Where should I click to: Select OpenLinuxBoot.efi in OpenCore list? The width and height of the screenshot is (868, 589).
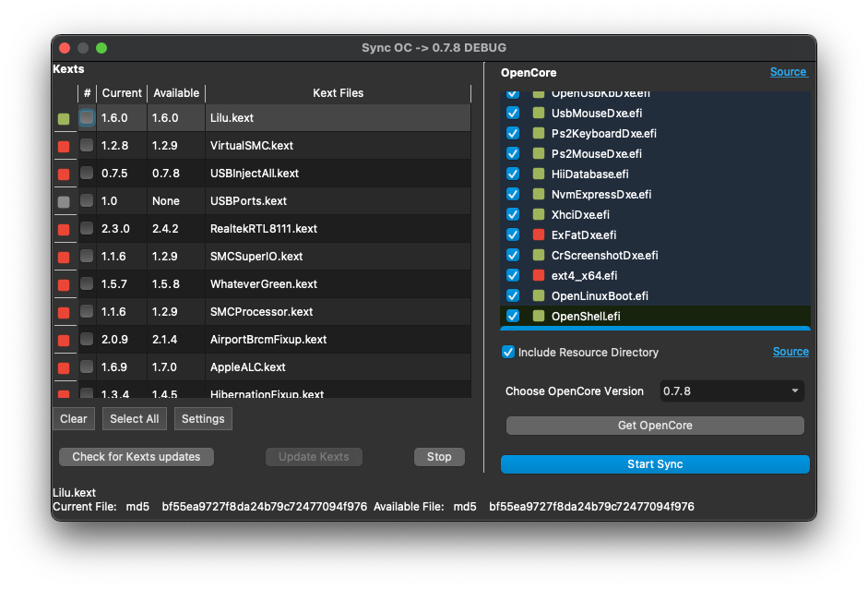click(x=600, y=296)
